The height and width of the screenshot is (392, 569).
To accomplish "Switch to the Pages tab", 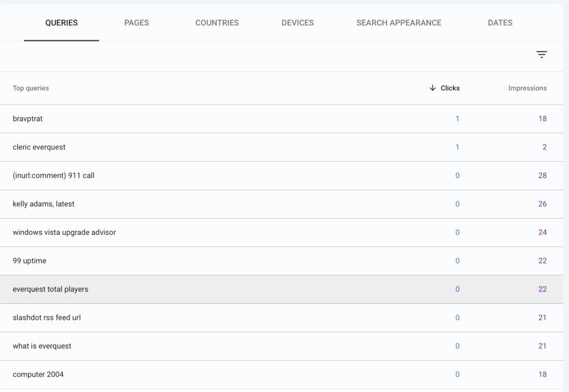I will coord(136,23).
